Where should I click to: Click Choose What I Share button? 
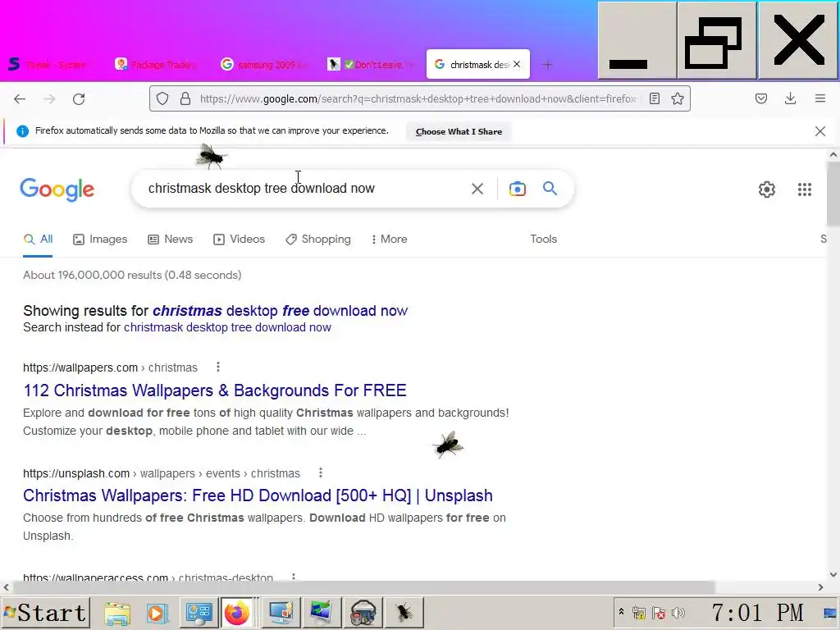point(459,132)
